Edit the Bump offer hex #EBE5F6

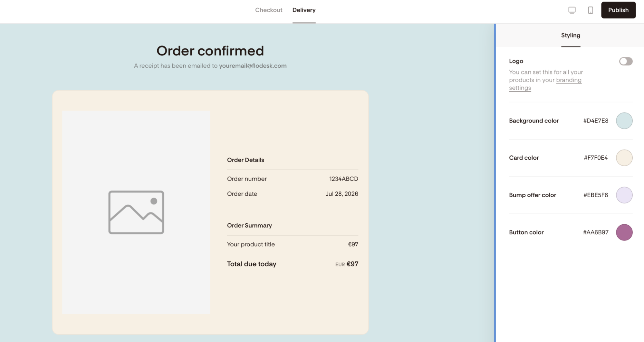coord(596,195)
